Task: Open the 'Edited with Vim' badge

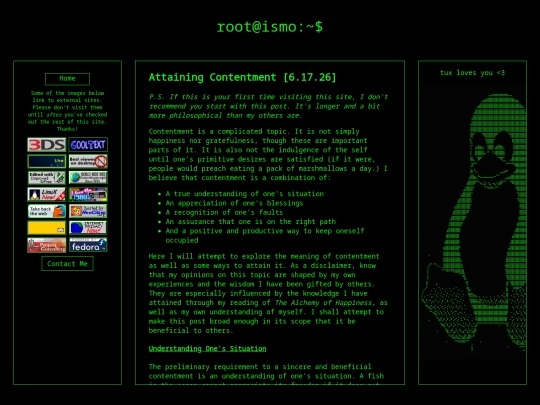Action: click(x=46, y=178)
